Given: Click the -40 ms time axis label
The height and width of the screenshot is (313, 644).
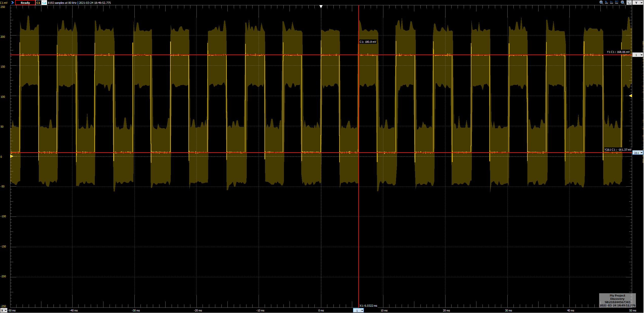Looking at the screenshot, I should (74, 310).
